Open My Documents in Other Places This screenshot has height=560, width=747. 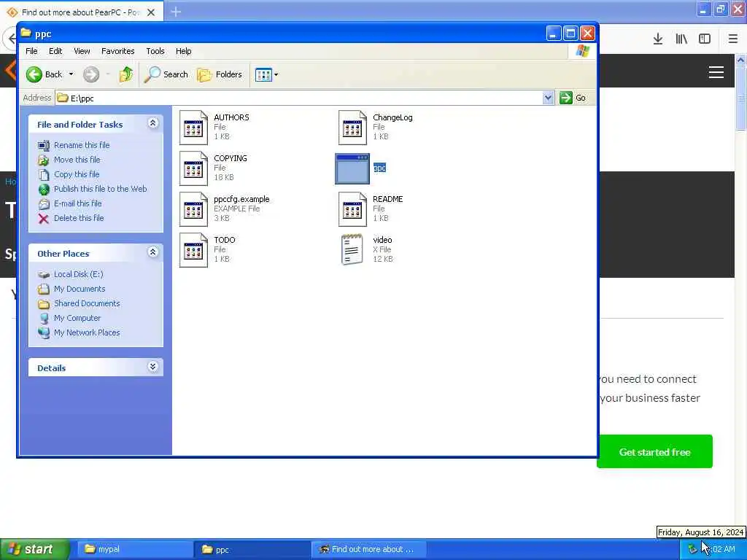point(80,289)
